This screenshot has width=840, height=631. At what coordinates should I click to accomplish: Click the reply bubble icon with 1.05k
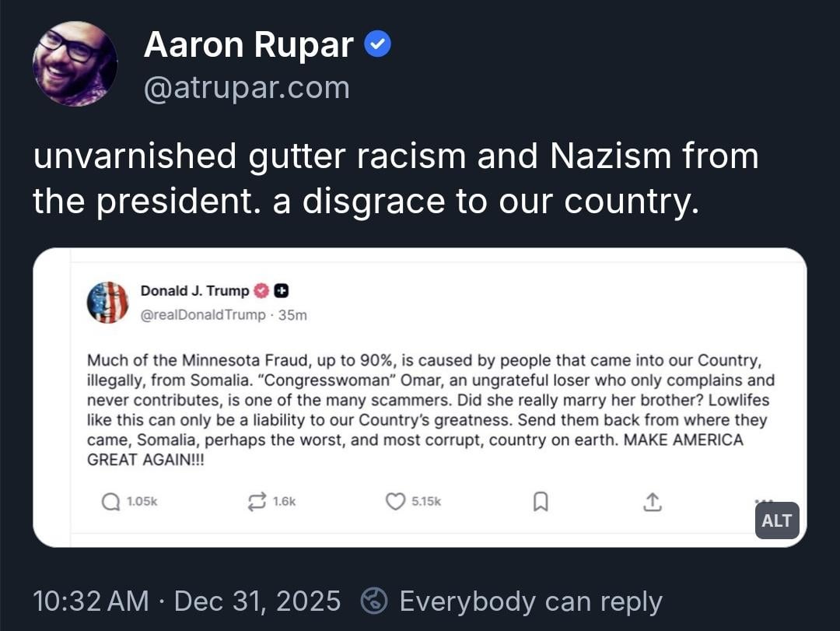click(x=111, y=503)
